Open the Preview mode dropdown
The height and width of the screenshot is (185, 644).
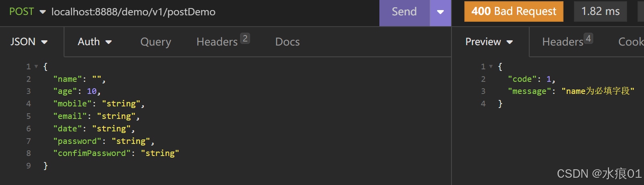tap(489, 42)
